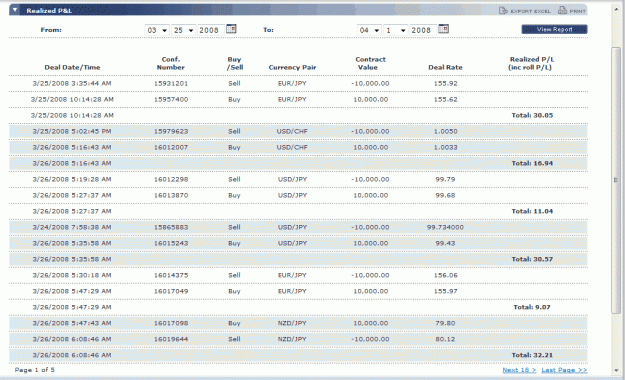Select confirmation number 16012298

coord(171,179)
